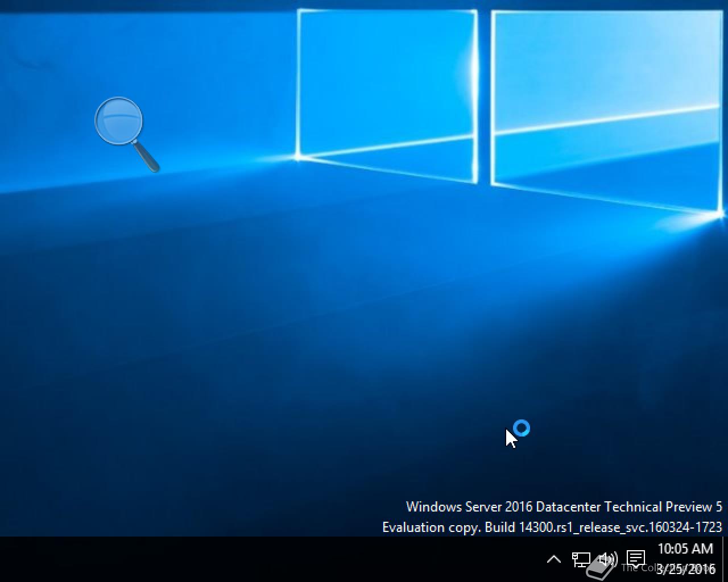
Task: Open the network status tray icon
Action: [581, 559]
